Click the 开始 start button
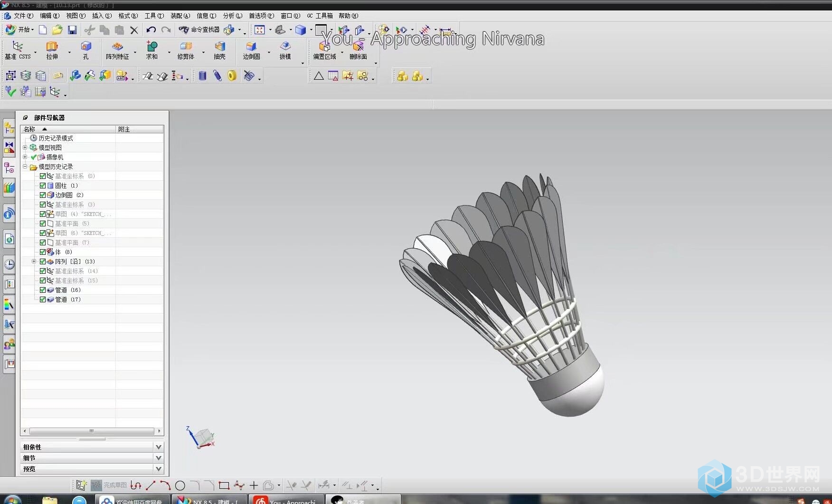The height and width of the screenshot is (504, 832). (x=19, y=30)
